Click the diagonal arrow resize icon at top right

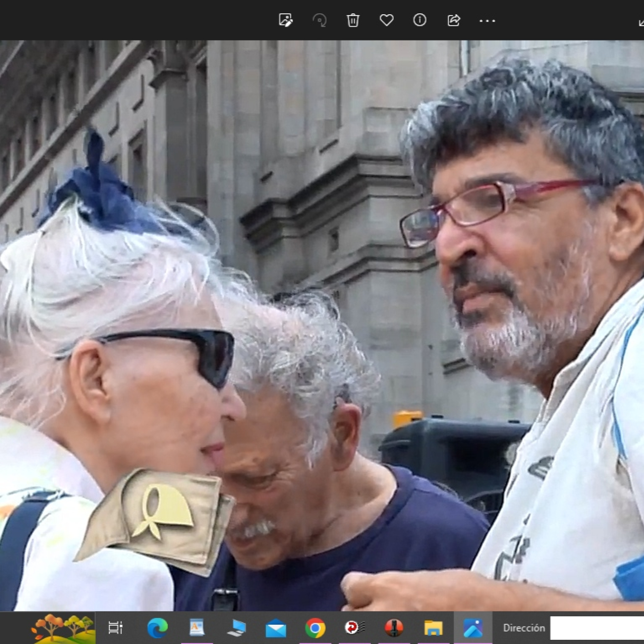pyautogui.click(x=641, y=22)
